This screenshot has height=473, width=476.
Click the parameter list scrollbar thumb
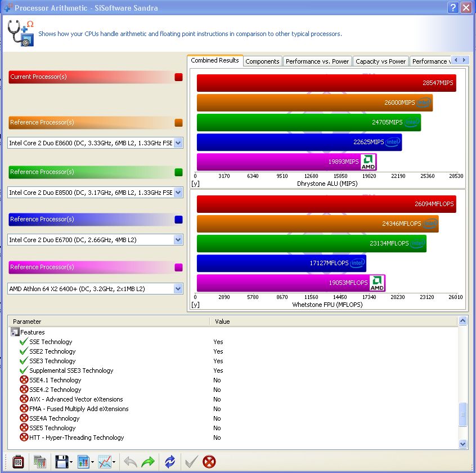[462, 414]
